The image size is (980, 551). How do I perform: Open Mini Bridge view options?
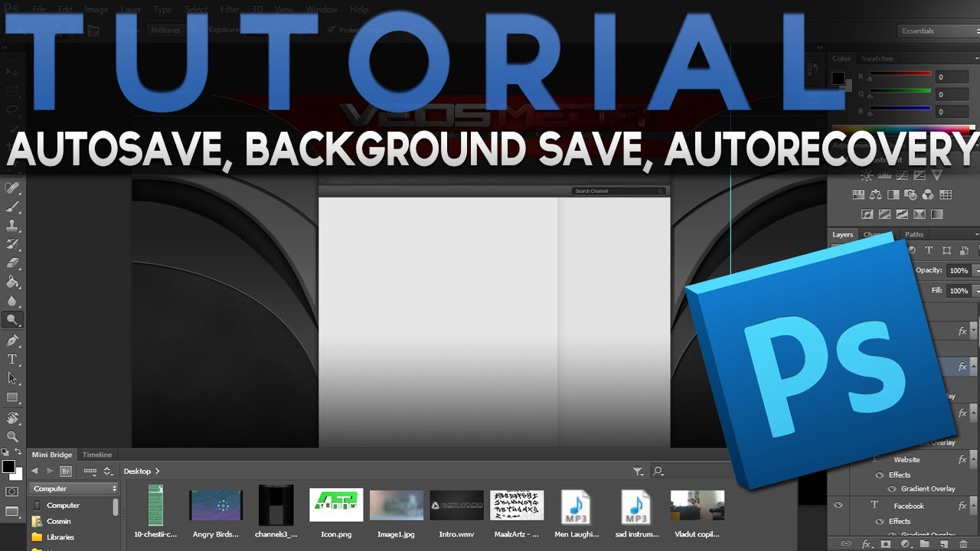(x=90, y=471)
